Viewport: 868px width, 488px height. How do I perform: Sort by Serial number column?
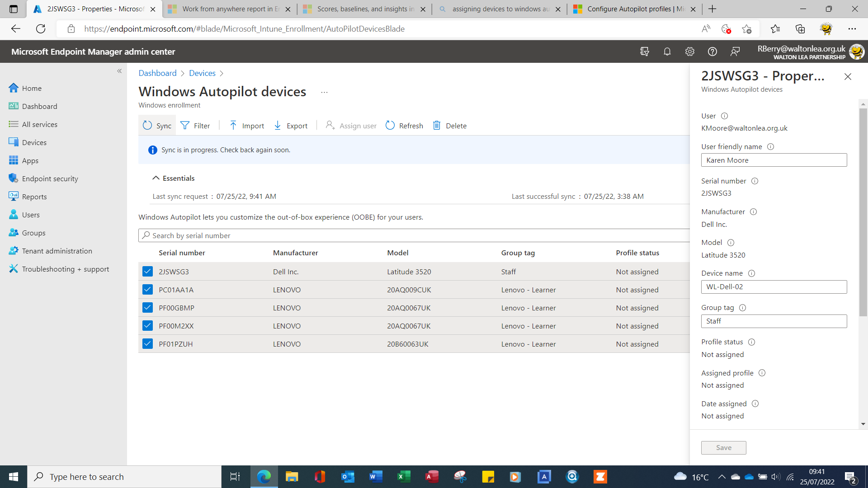click(182, 253)
